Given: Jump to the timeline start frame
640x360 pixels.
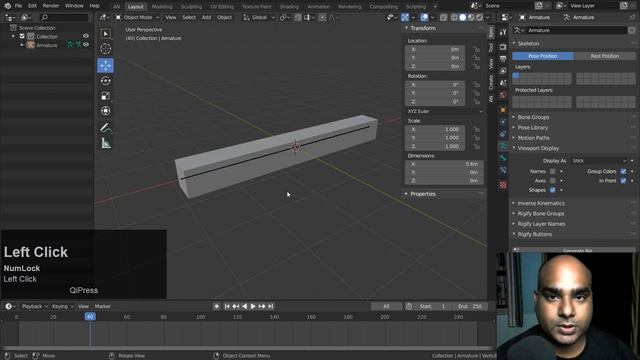Looking at the screenshot, I should tap(227, 306).
